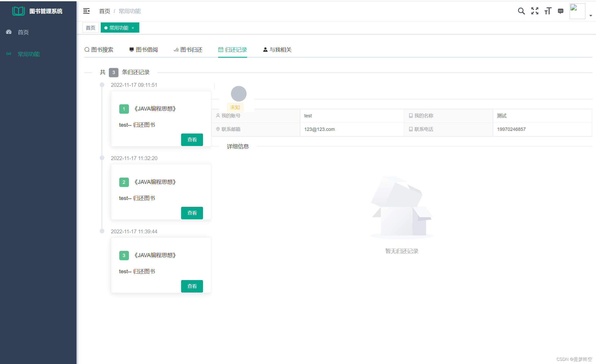Click the book logo icon in sidebar

(18, 11)
